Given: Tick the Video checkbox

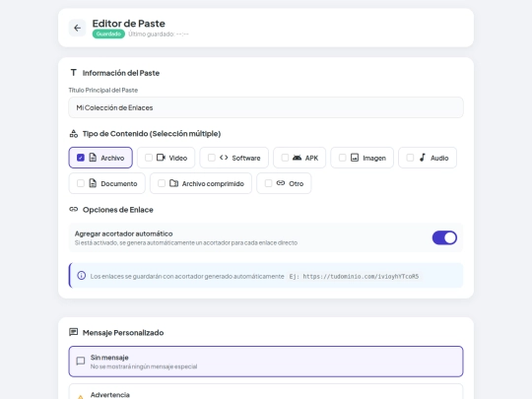Looking at the screenshot, I should [149, 158].
